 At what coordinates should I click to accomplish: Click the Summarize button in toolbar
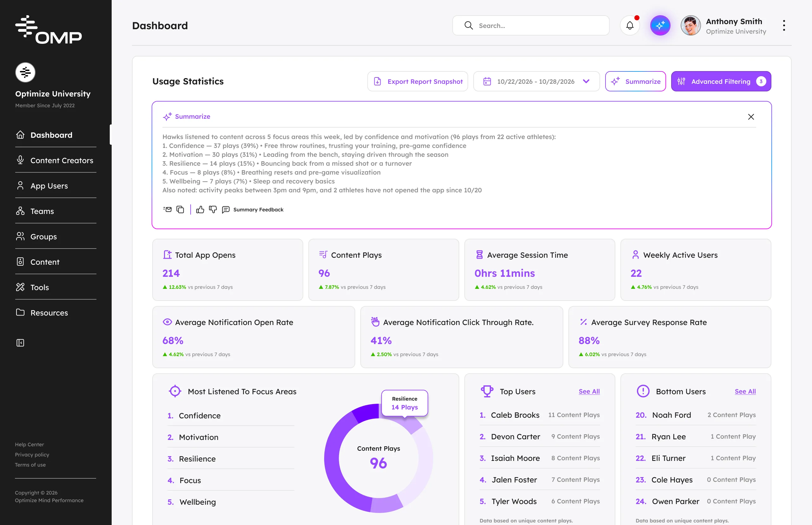point(635,81)
